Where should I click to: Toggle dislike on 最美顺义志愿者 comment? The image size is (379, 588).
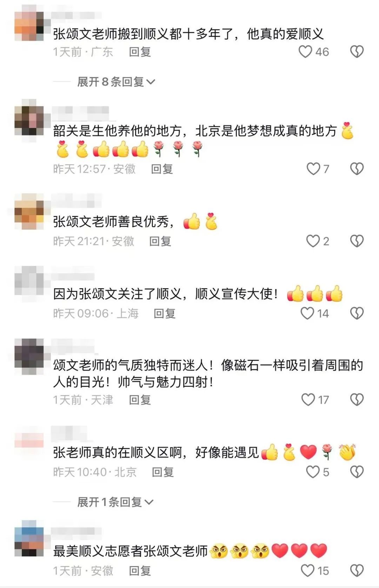[x=357, y=570]
